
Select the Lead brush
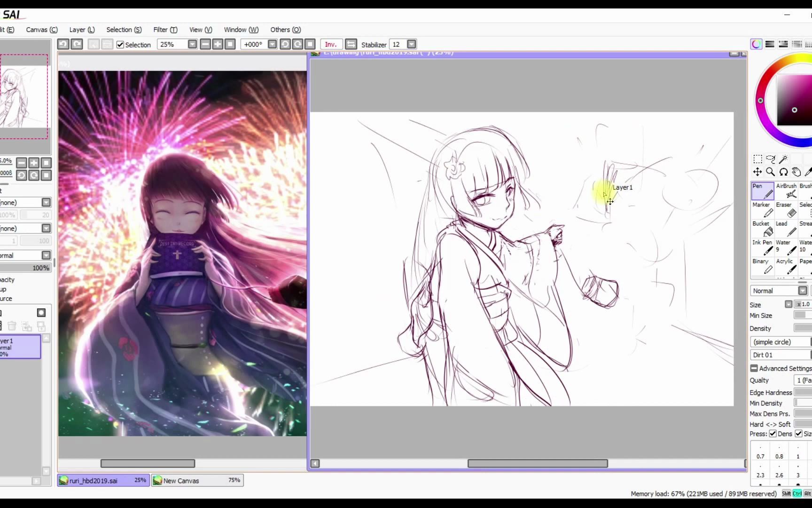[x=786, y=229]
